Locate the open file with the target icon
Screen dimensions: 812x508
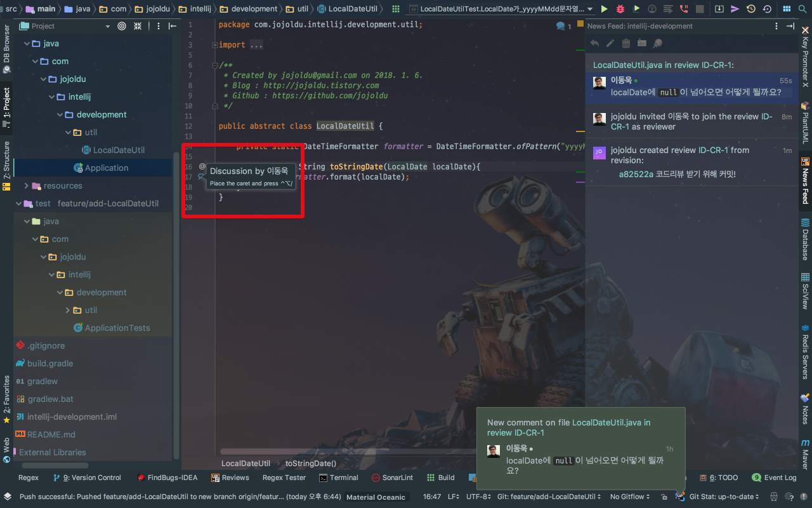[122, 26]
